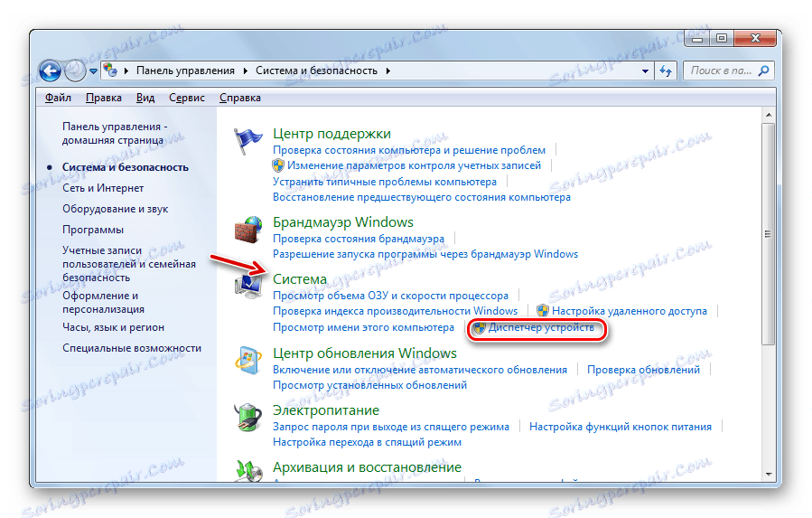Expand arrow between Панель управления and Система и безопасность
This screenshot has height=518, width=812.
(246, 71)
